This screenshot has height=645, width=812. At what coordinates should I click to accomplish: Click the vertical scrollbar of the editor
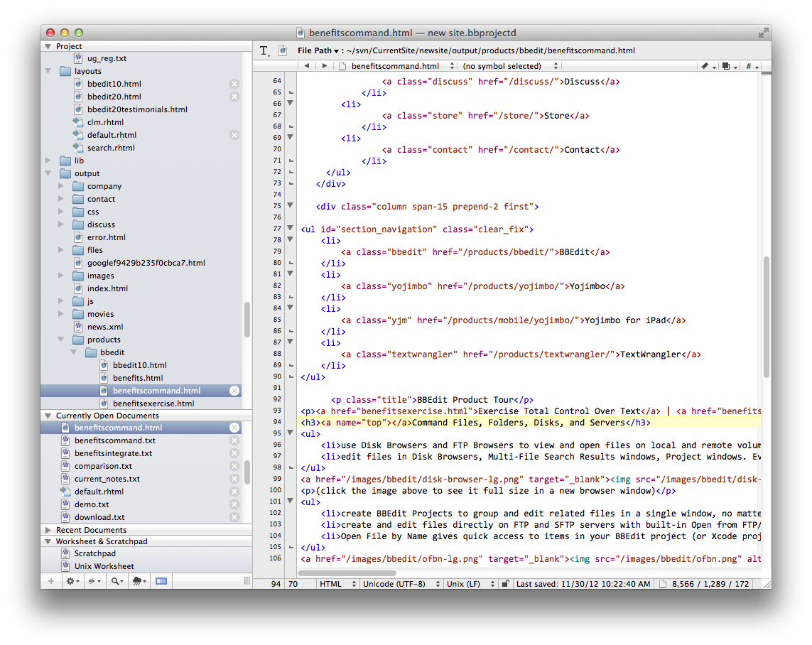(x=766, y=317)
